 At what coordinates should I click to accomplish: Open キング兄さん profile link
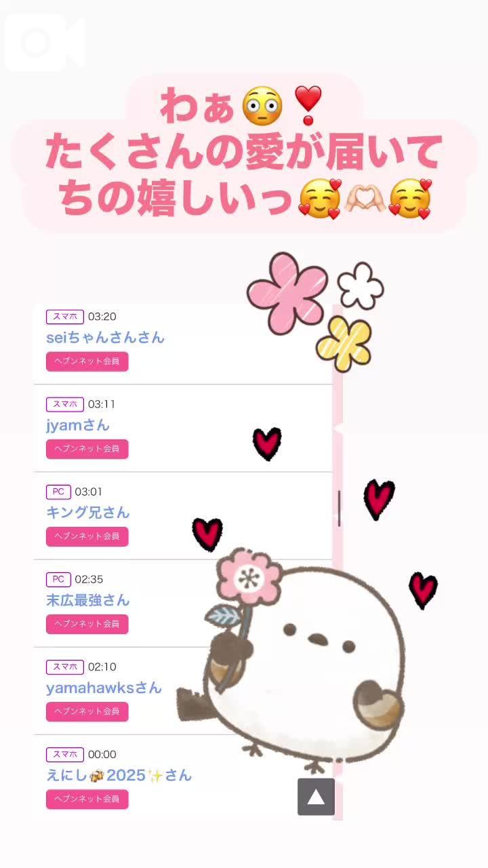click(x=87, y=513)
